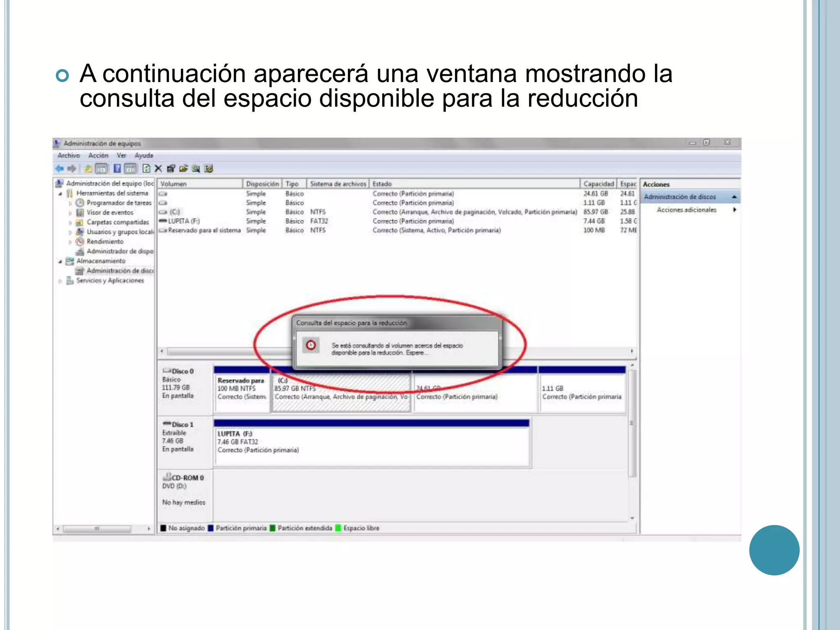Expand the Programador de tareas node
The height and width of the screenshot is (630, 840).
(70, 203)
